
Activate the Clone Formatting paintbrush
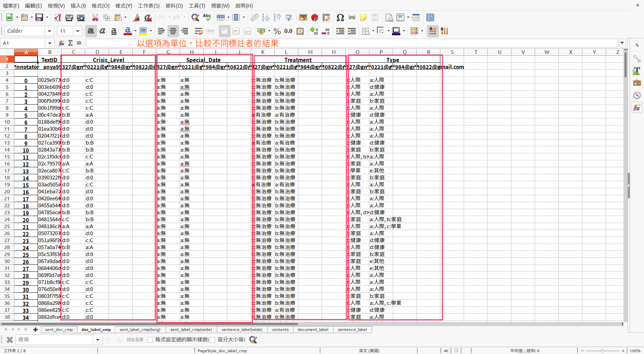coord(136,17)
